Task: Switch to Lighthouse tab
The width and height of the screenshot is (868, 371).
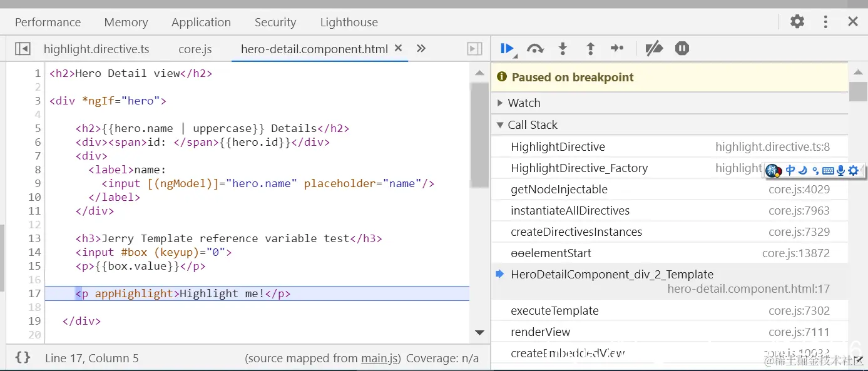Action: click(x=349, y=23)
